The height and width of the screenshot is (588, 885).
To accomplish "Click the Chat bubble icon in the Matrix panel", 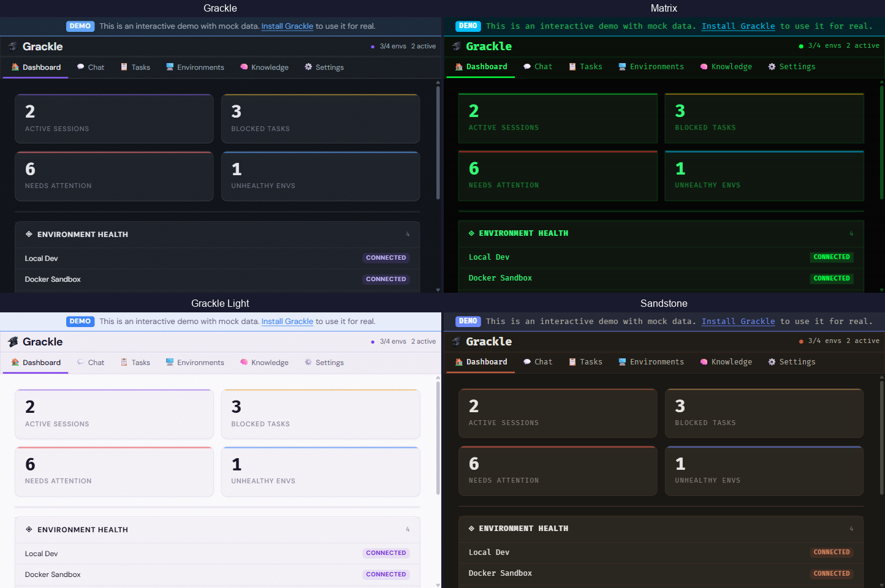I will click(527, 67).
